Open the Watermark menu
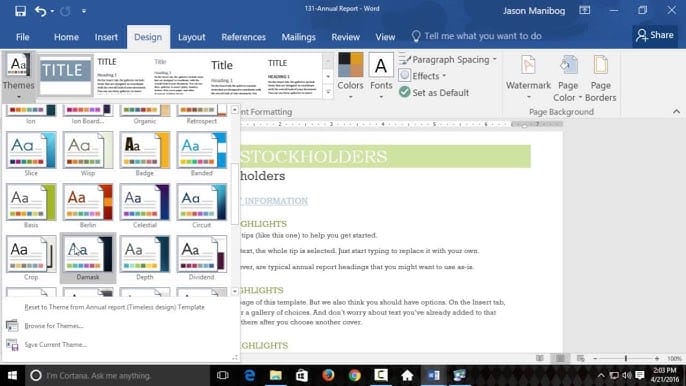 pos(528,77)
